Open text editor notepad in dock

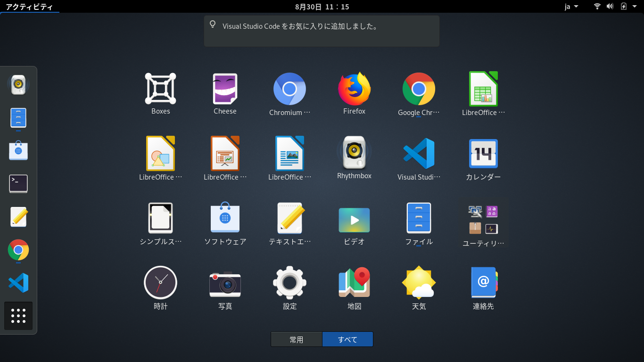pyautogui.click(x=18, y=217)
